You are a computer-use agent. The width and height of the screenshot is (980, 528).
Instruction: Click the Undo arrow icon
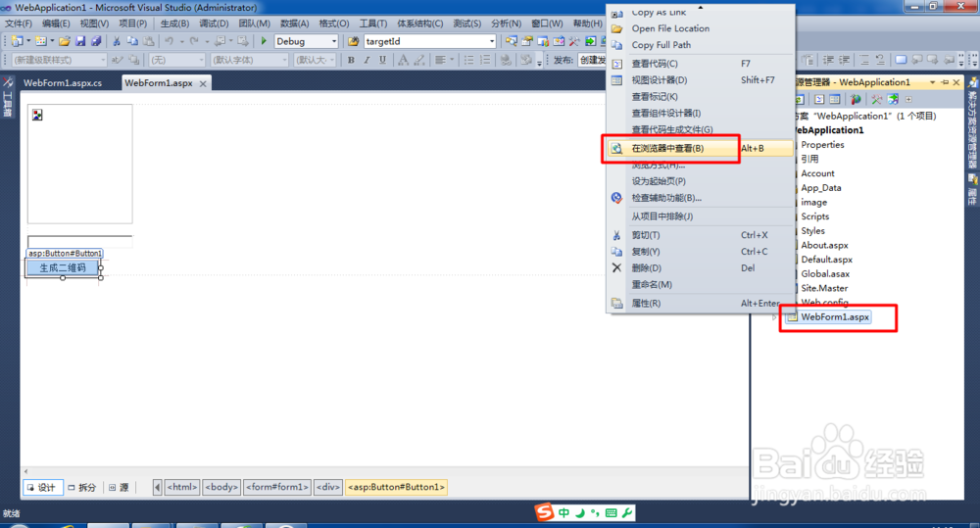(170, 41)
